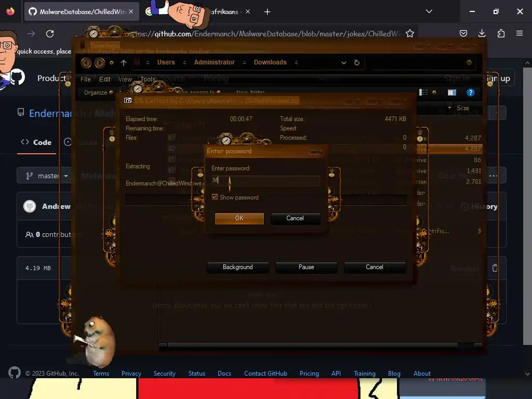Click the Firefox logo icon in title bar

tap(10, 11)
